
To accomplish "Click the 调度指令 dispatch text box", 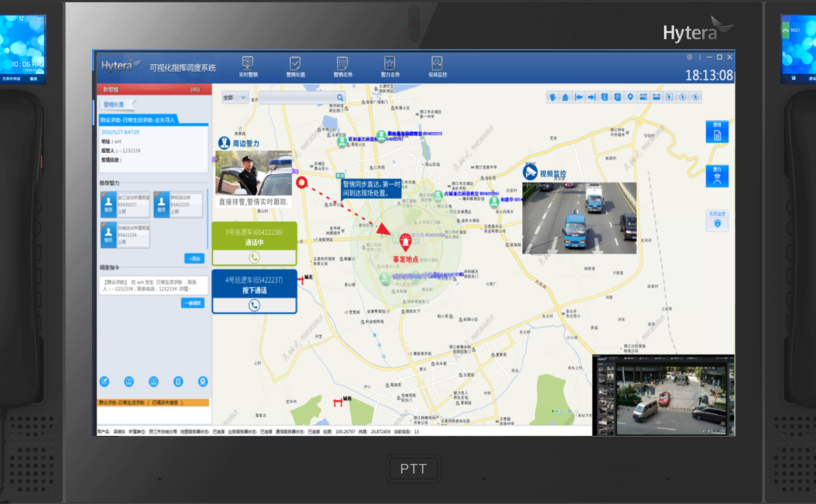I will pos(154,286).
